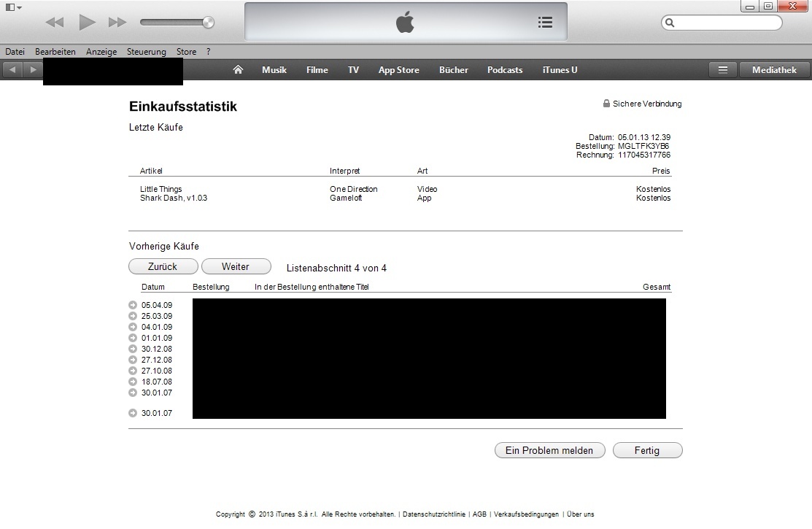The height and width of the screenshot is (529, 812).
Task: Expand order details for 27.12.08
Action: [x=133, y=360]
